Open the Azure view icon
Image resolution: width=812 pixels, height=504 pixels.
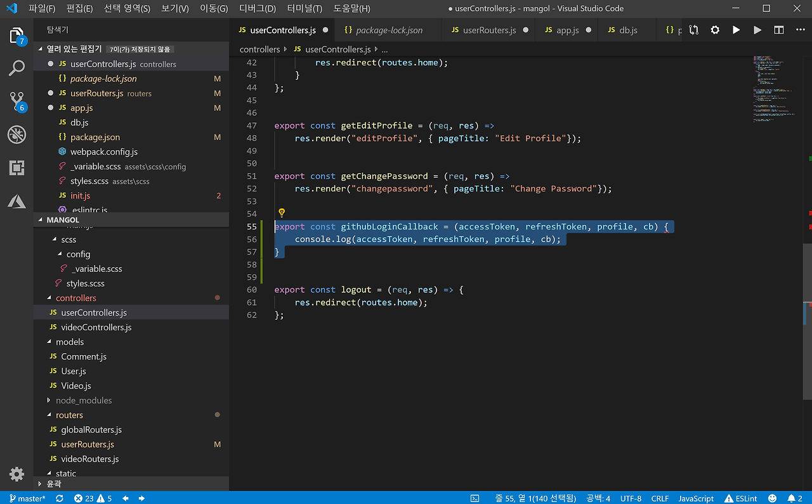tap(17, 202)
